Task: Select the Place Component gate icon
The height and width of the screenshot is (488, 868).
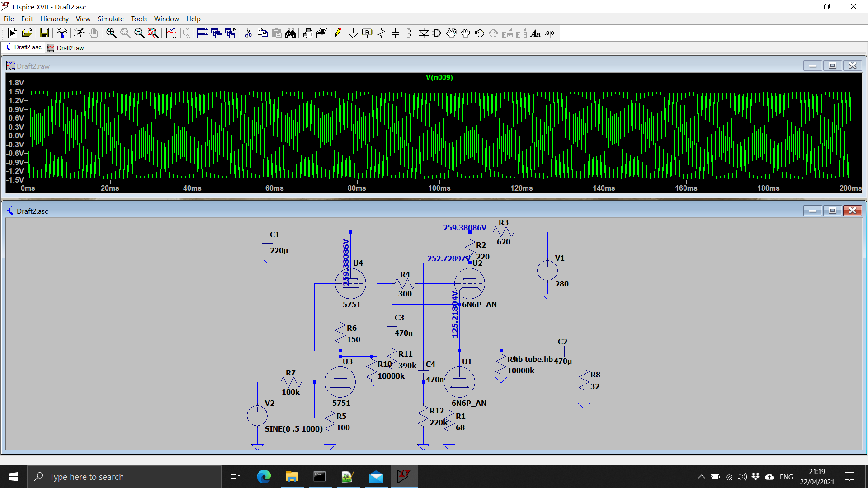Action: point(438,33)
